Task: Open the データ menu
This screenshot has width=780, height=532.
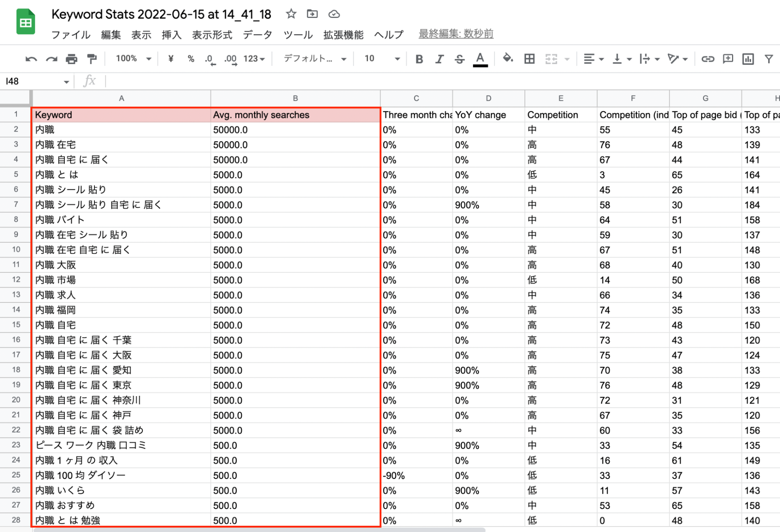Action: 257,35
